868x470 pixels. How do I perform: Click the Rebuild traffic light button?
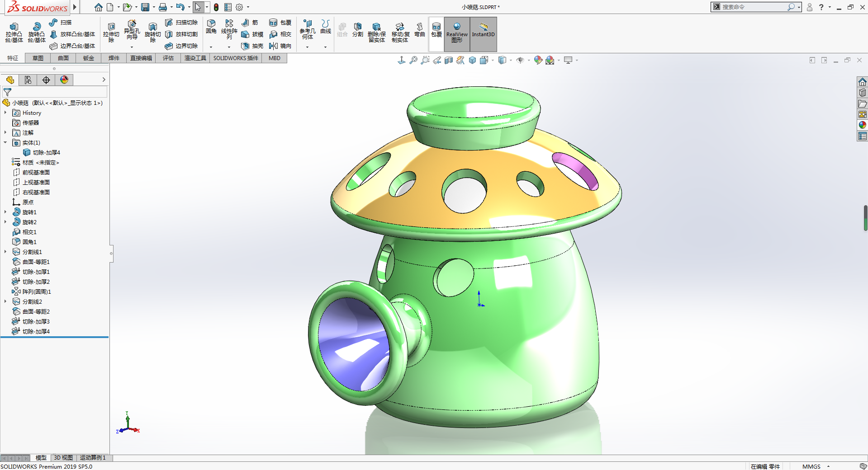[216, 7]
